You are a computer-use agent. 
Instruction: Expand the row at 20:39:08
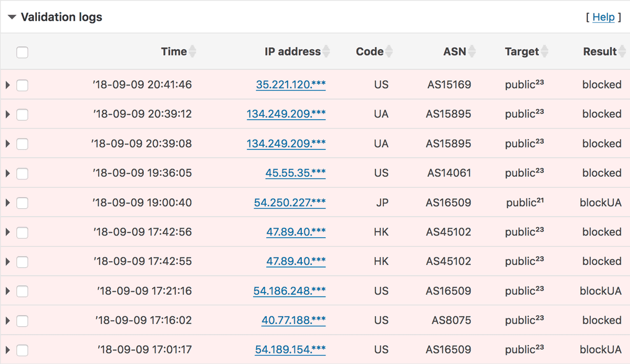pos(7,144)
